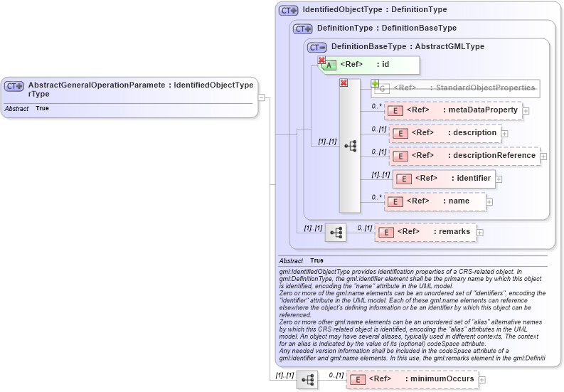
Task: Select the ': id' attribute label
Action: (383, 65)
